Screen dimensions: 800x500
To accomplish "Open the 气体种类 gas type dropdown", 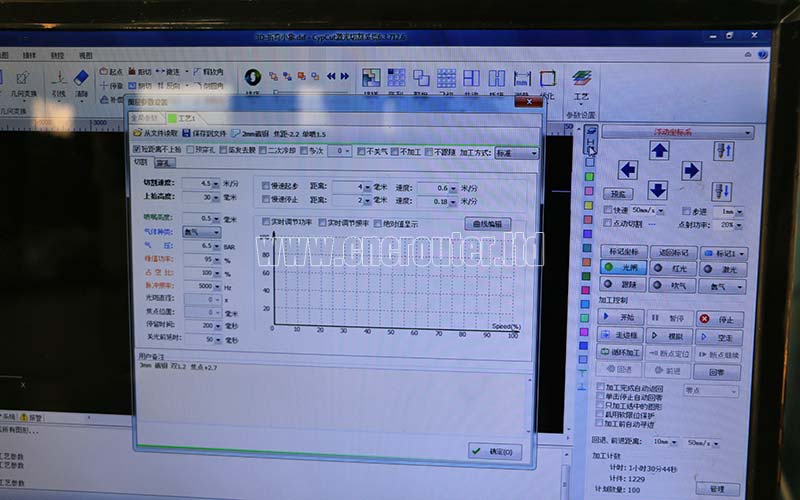I will point(202,232).
